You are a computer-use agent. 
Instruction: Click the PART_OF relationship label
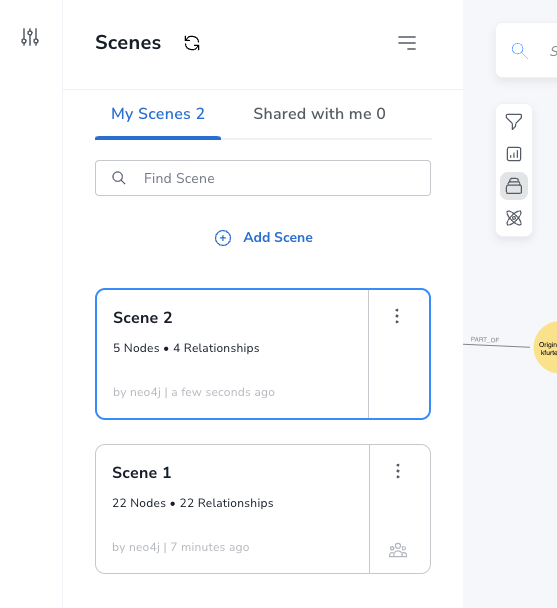(x=485, y=340)
